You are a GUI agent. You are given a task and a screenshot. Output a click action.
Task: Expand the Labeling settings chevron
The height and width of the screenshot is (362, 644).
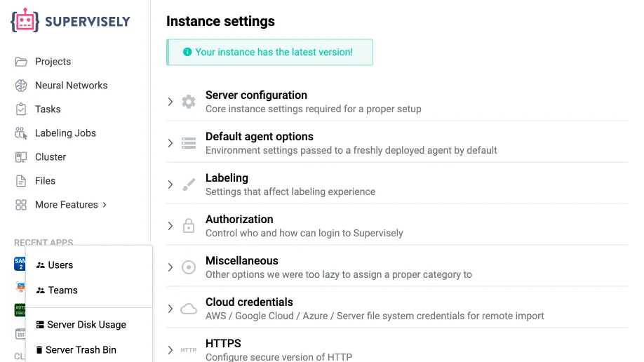click(x=170, y=185)
